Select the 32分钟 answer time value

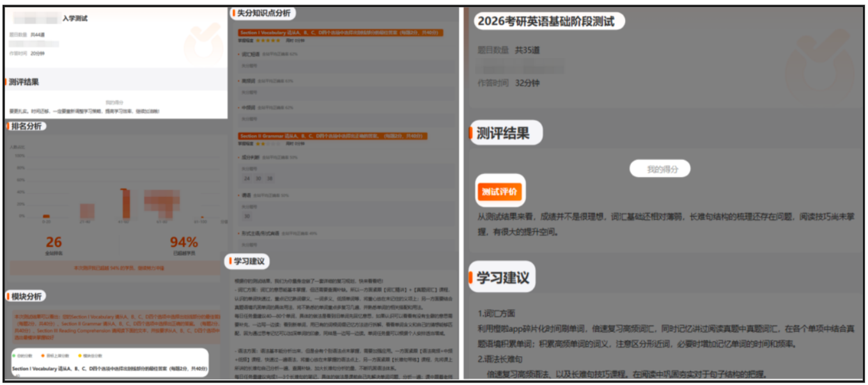pos(527,83)
